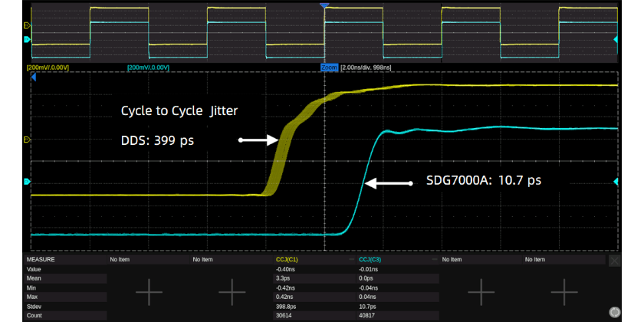Click yellow C1 ground marker in zoomed waveform
This screenshot has width=644, height=322.
click(28, 140)
